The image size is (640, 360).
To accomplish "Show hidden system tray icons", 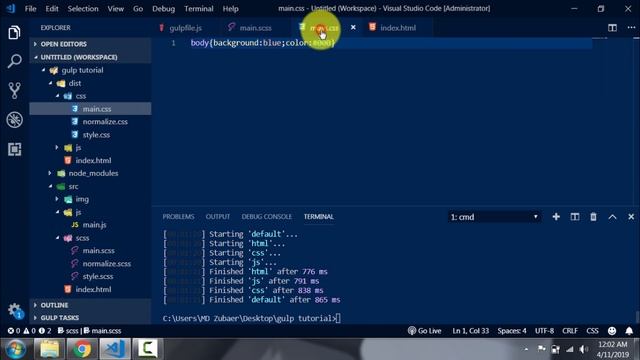I will (526, 349).
